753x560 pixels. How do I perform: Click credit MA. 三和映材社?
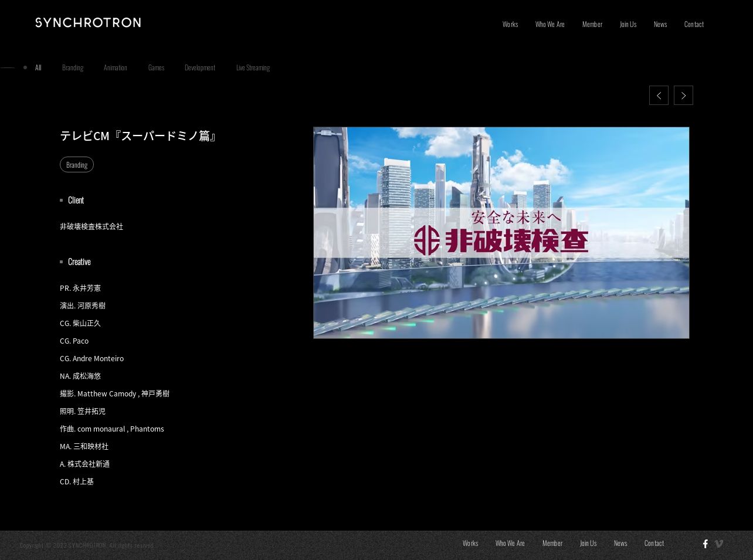(84, 446)
